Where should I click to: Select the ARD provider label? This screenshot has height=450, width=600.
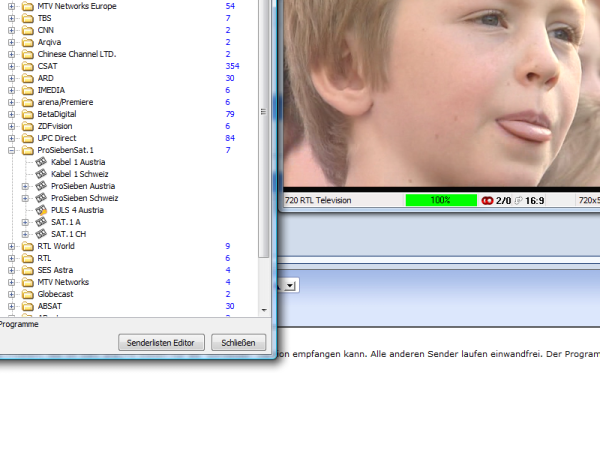pyautogui.click(x=46, y=78)
